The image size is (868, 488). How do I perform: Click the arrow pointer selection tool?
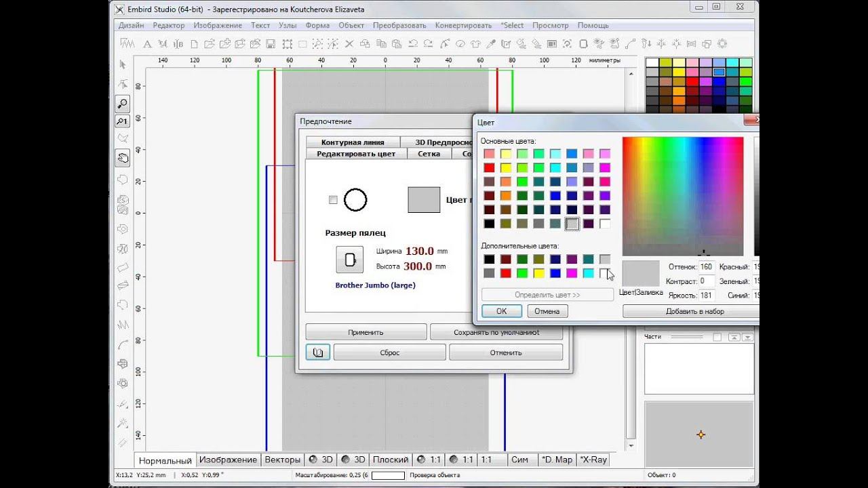[x=123, y=65]
